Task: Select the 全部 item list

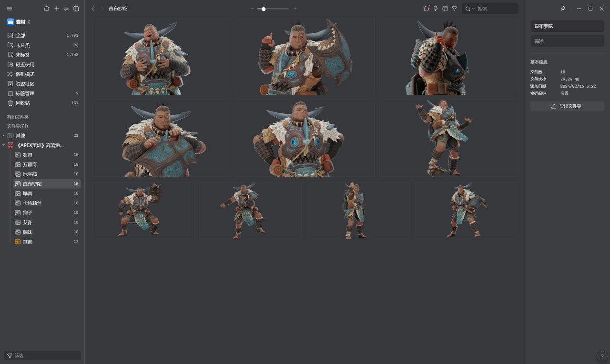Action: tap(42, 35)
